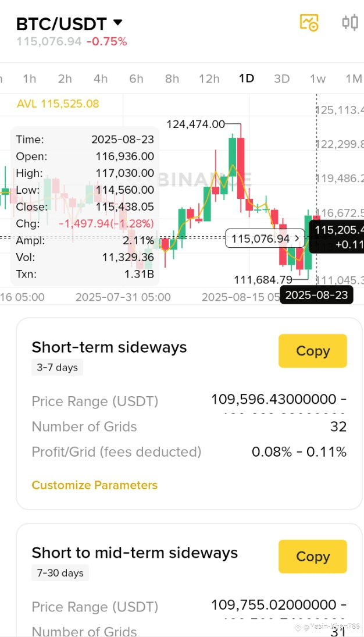Click the AVL 115,525.08 indicator label

coord(58,104)
